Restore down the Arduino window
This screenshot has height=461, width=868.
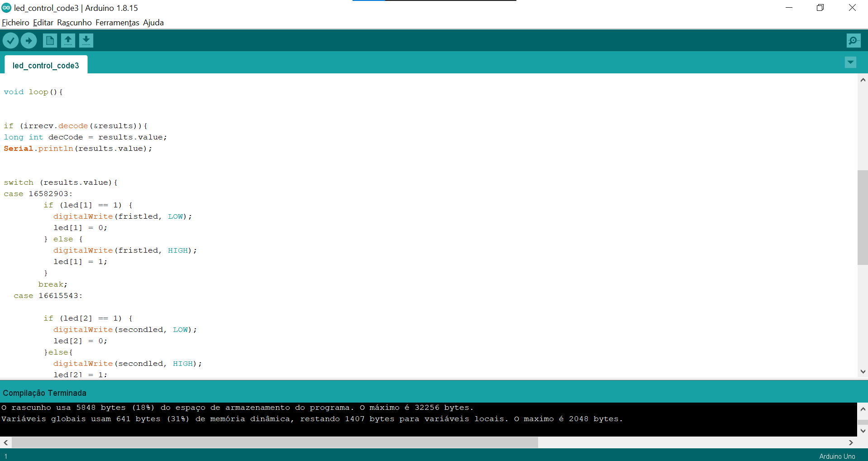(820, 8)
